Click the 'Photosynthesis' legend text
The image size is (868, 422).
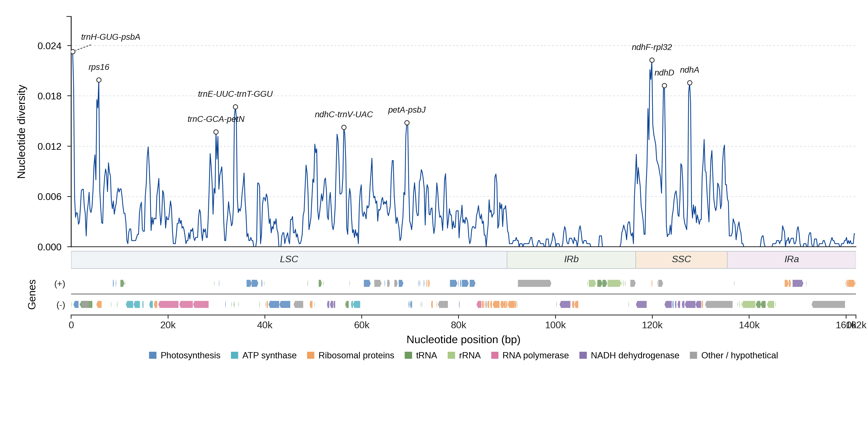[190, 355]
